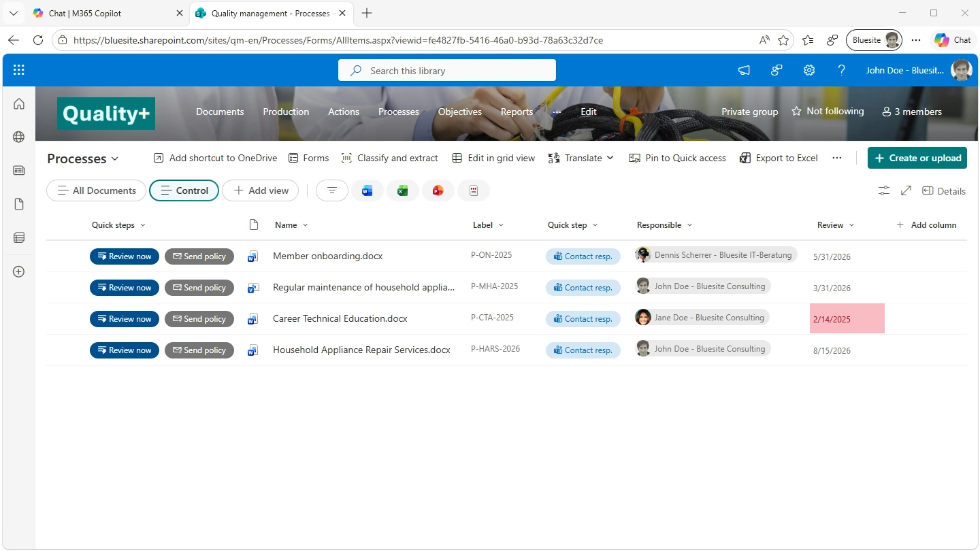
Task: Activate the Control view toggle
Action: 184,190
